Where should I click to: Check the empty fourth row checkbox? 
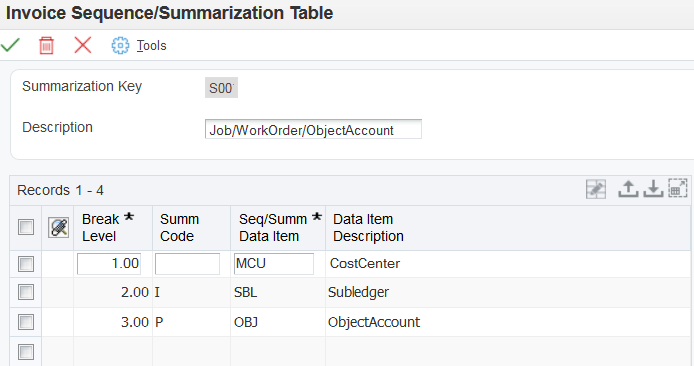26,352
